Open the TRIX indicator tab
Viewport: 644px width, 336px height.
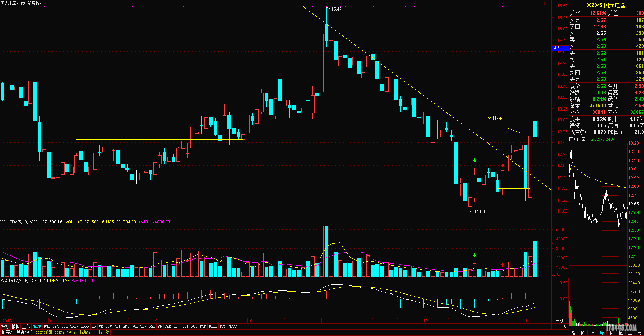click(74, 326)
